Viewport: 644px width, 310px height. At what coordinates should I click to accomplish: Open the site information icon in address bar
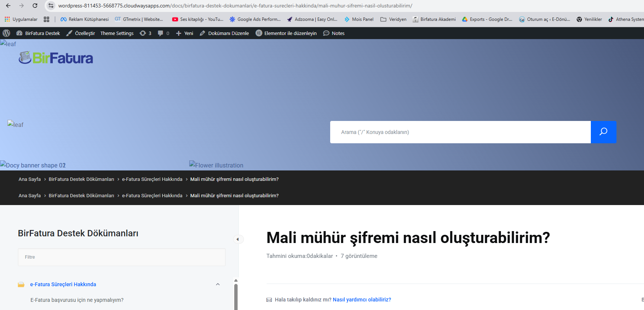51,6
